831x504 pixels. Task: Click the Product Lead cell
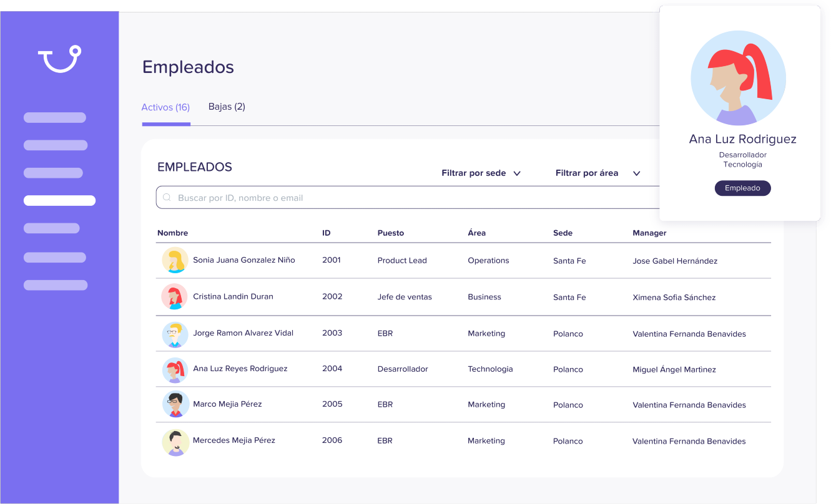(x=402, y=261)
